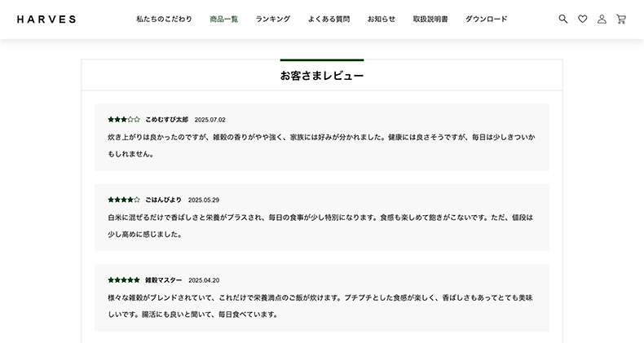Viewport: 644px width, 343px height.
Task: Open 私たちのこだわり menu item
Action: point(164,19)
